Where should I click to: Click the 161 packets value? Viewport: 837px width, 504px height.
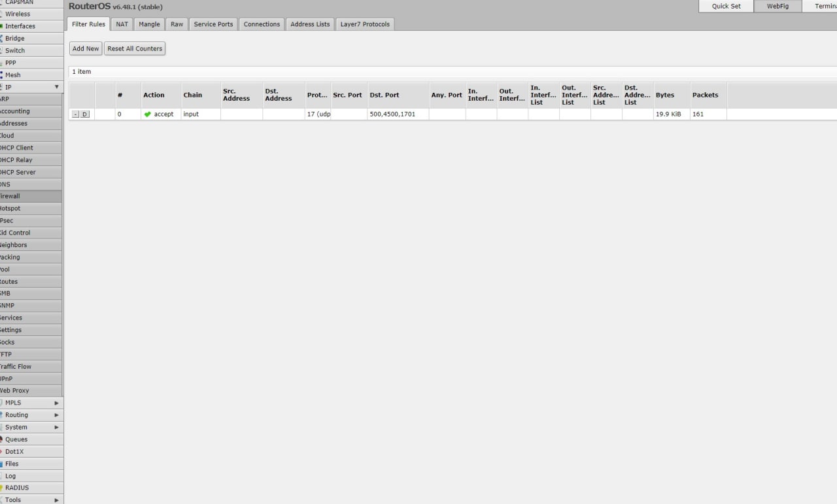pyautogui.click(x=698, y=114)
